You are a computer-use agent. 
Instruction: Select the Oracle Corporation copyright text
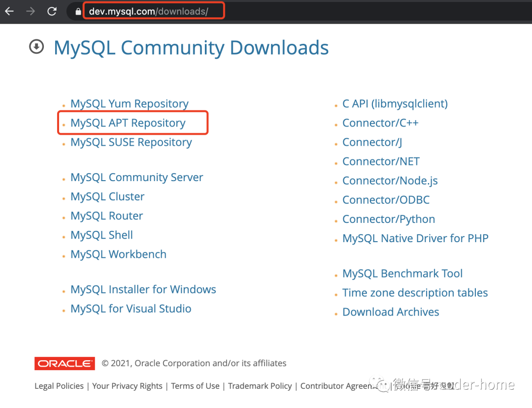click(194, 363)
